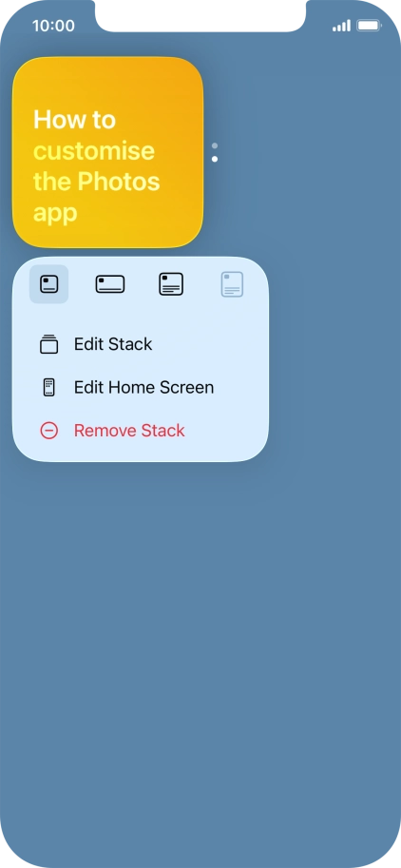
Task: Tap the lower active stack page dot
Action: [215, 159]
